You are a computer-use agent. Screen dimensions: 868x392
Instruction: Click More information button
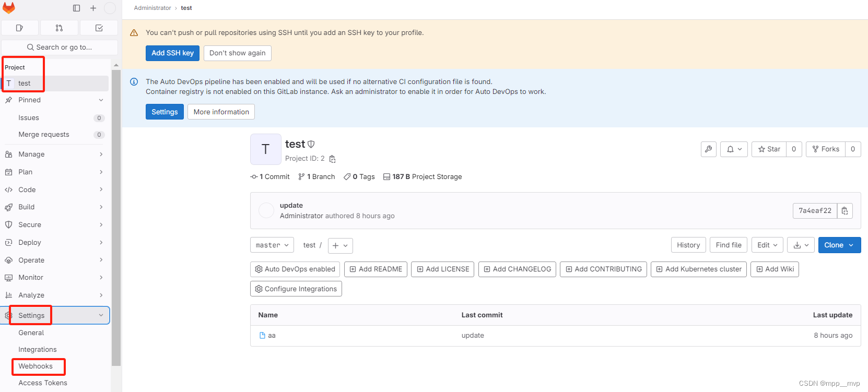[x=221, y=112]
